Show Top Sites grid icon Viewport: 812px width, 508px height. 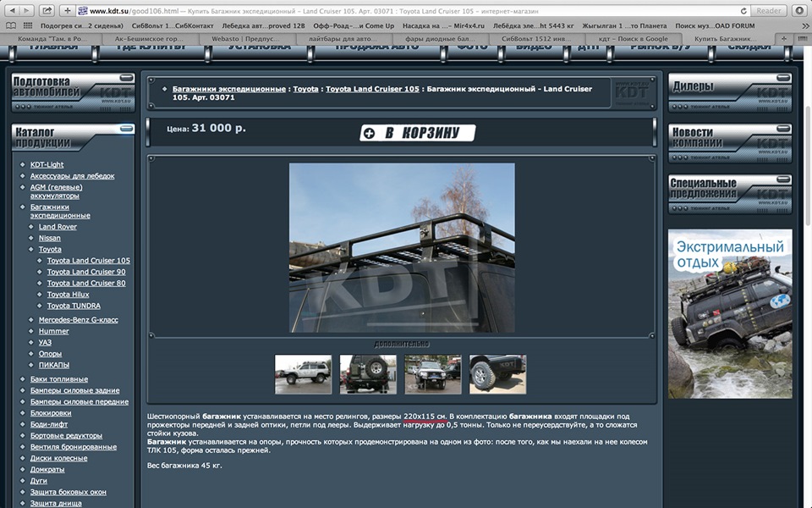click(x=27, y=25)
